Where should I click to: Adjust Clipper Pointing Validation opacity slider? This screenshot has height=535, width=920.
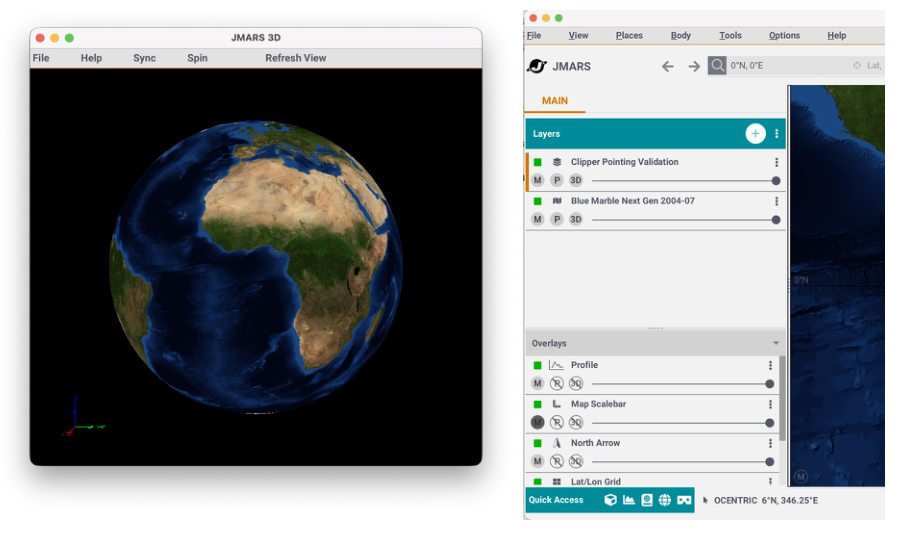(686, 181)
